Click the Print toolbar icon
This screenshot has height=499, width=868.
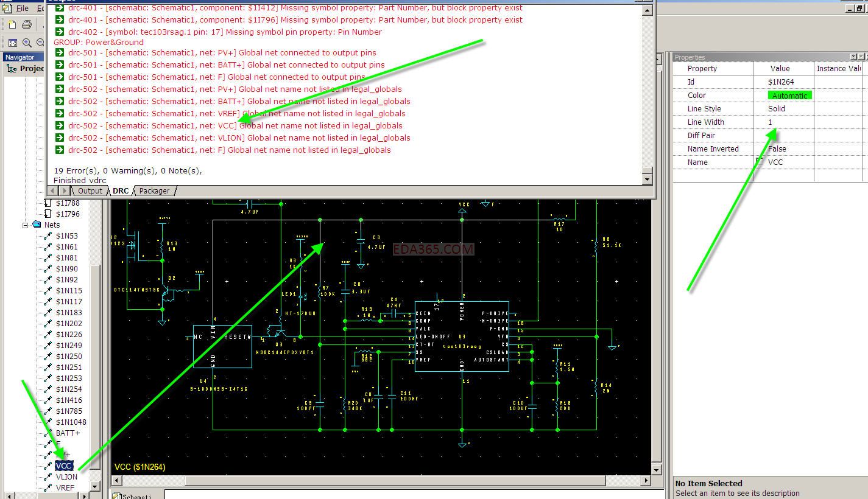point(27,25)
